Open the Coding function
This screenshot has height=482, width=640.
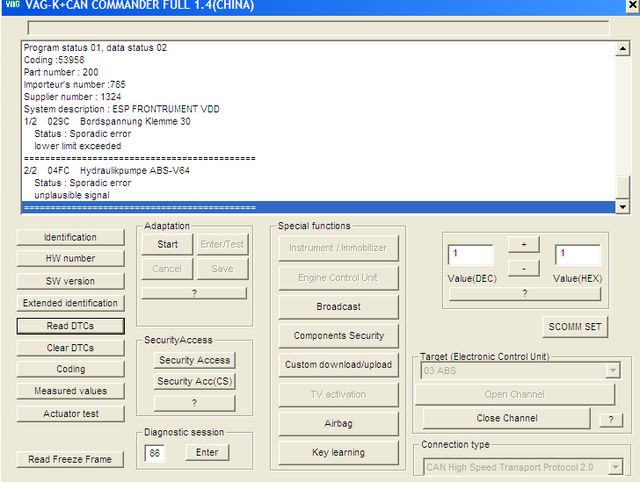[x=70, y=369]
